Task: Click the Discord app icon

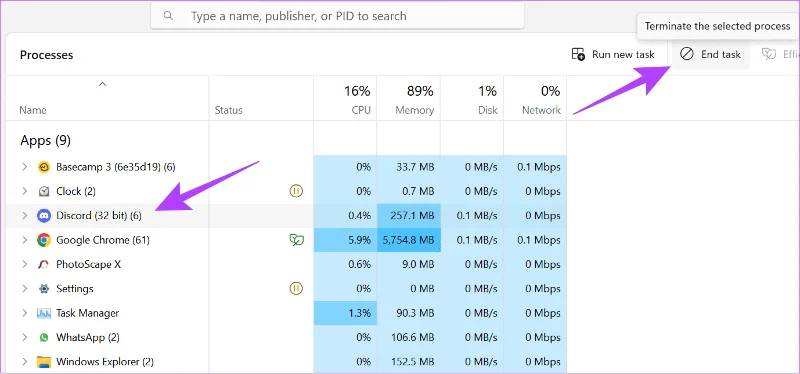Action: [x=44, y=216]
